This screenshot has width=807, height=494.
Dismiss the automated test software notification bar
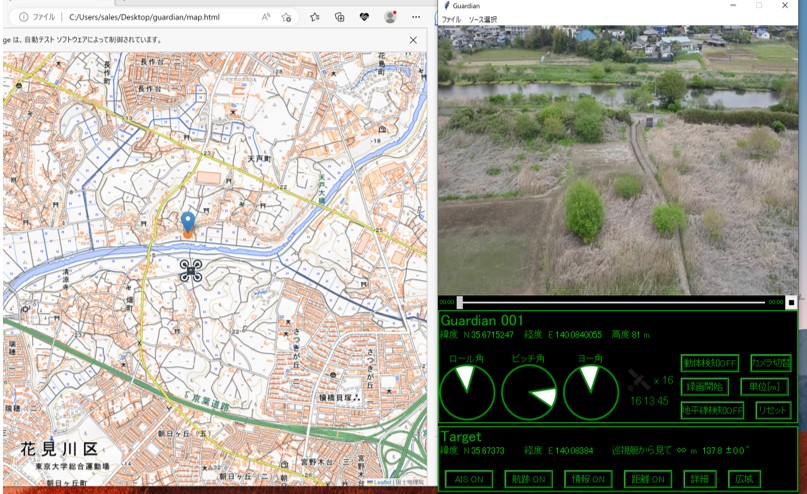tap(414, 40)
